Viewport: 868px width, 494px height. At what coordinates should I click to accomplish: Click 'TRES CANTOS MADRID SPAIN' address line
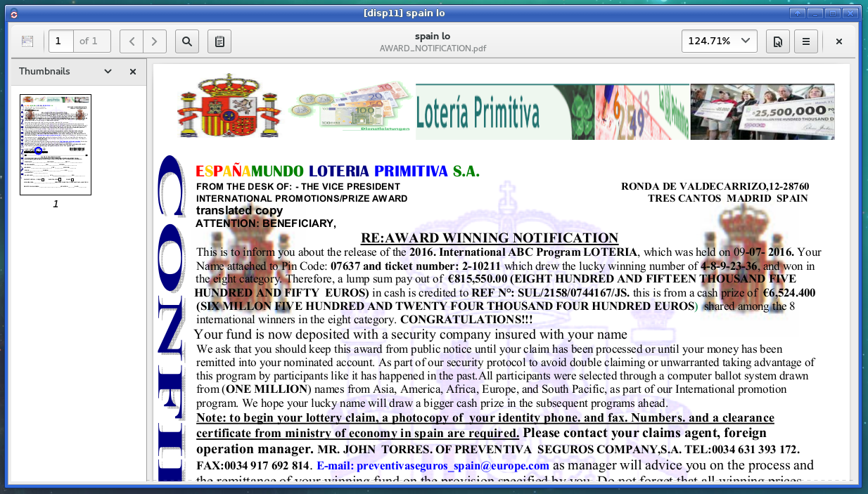point(728,198)
